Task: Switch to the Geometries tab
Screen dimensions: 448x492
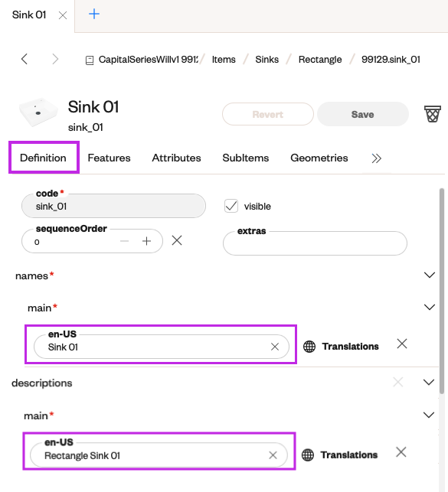Action: (x=319, y=158)
